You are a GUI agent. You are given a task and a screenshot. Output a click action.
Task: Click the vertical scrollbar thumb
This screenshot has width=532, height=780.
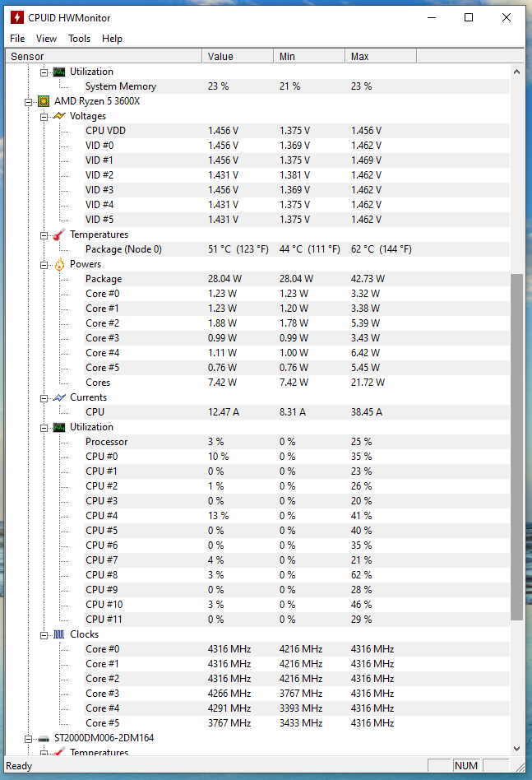click(x=516, y=447)
